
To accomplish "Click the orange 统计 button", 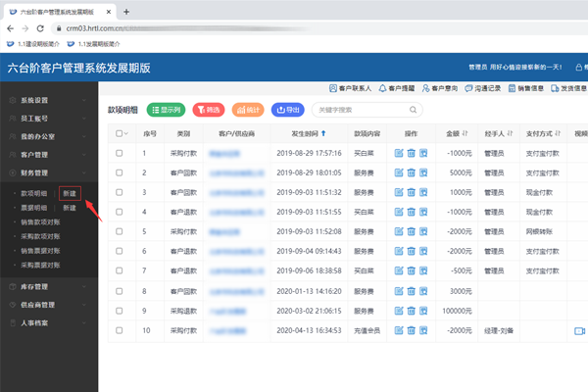I will coord(248,110).
